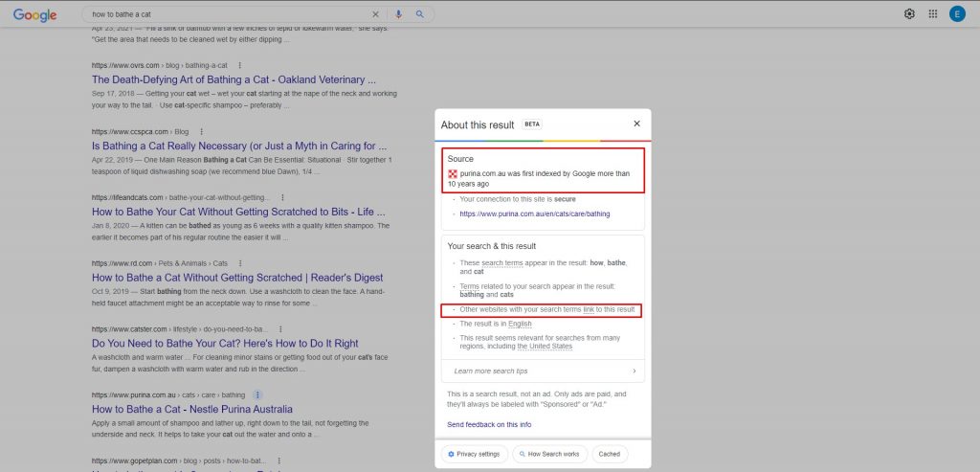This screenshot has width=980, height=472.
Task: Click the underlined 'search terms' link
Action: click(501, 263)
